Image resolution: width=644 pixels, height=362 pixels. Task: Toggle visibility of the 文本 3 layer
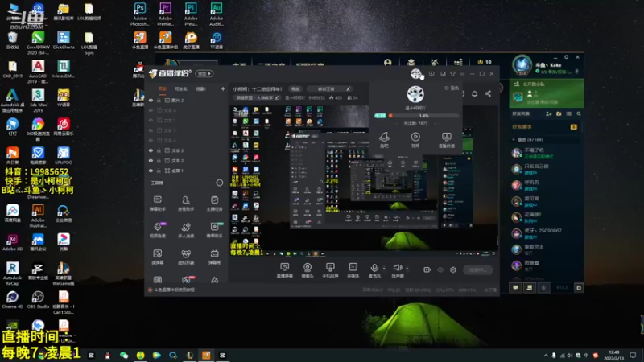[x=151, y=150]
